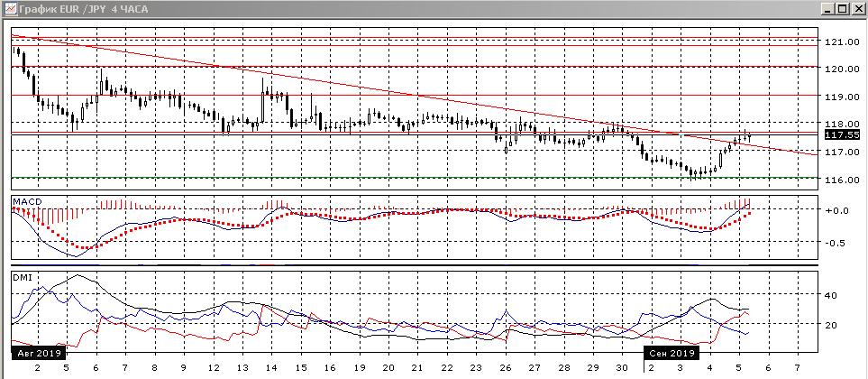The width and height of the screenshot is (868, 379).
Task: Click the -0.5 MACD scale label
Action: tap(837, 243)
